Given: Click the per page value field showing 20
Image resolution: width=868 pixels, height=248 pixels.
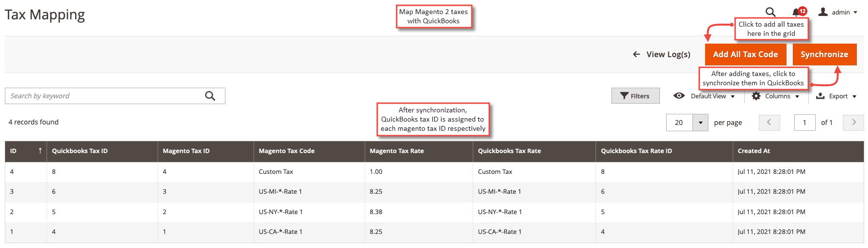Looking at the screenshot, I should [680, 123].
